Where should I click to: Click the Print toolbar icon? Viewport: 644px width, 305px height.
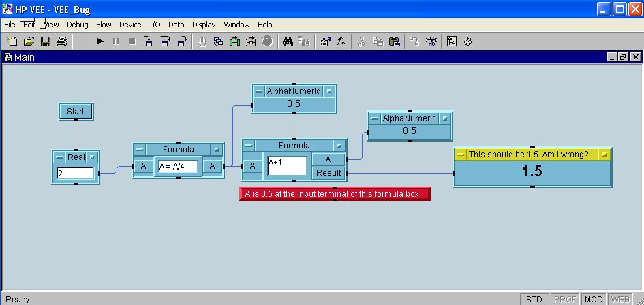(62, 42)
